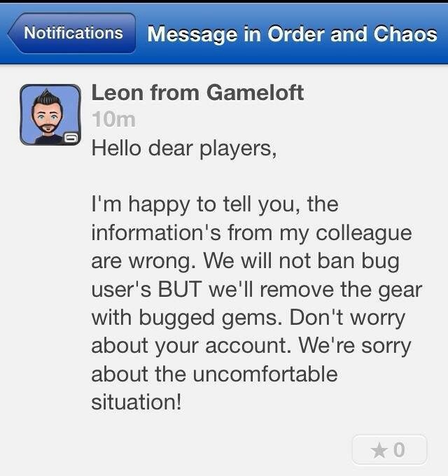
Task: Click the line starting I'm happy to tell you
Action: pyautogui.click(x=215, y=204)
